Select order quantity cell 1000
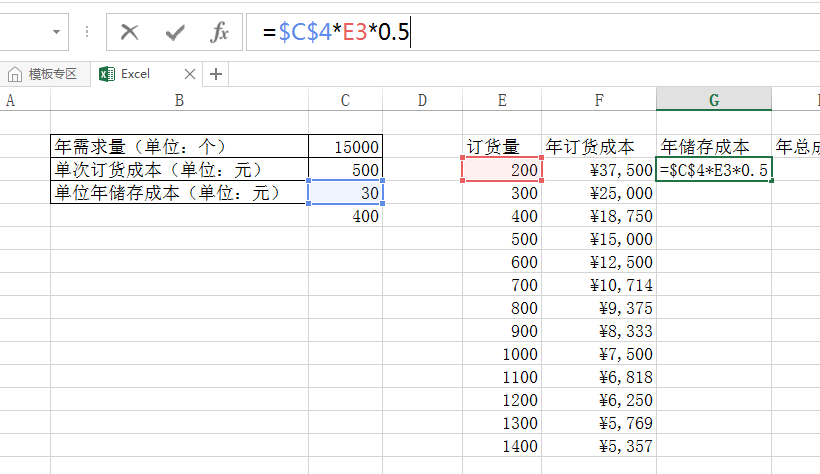Viewport: 820px width, 474px height. pyautogui.click(x=502, y=354)
